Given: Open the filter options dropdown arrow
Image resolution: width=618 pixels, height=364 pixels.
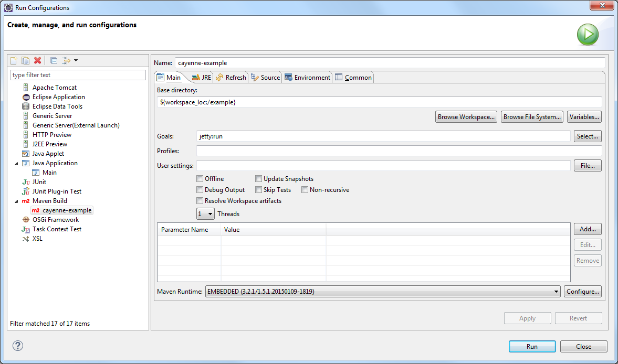Looking at the screenshot, I should pyautogui.click(x=76, y=60).
